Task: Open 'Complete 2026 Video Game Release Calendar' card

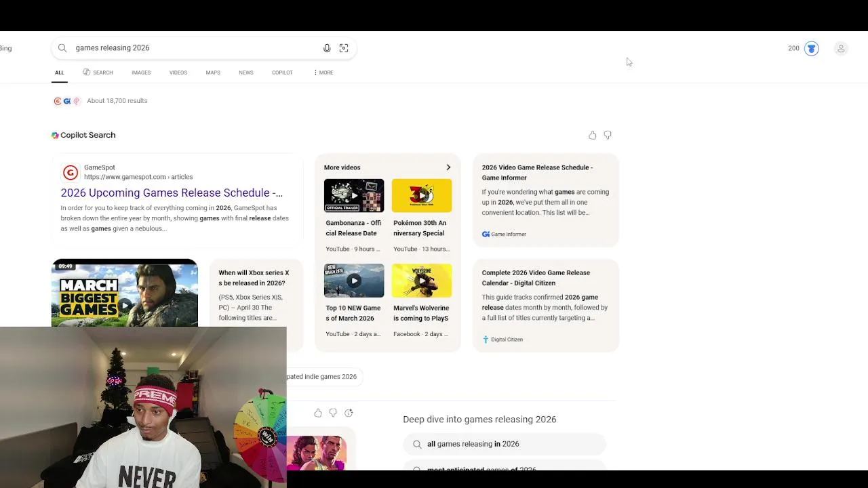Action: 546,306
